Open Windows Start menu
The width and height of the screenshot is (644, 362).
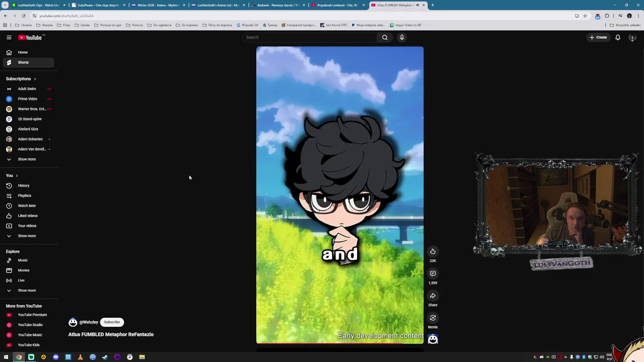tap(6, 357)
